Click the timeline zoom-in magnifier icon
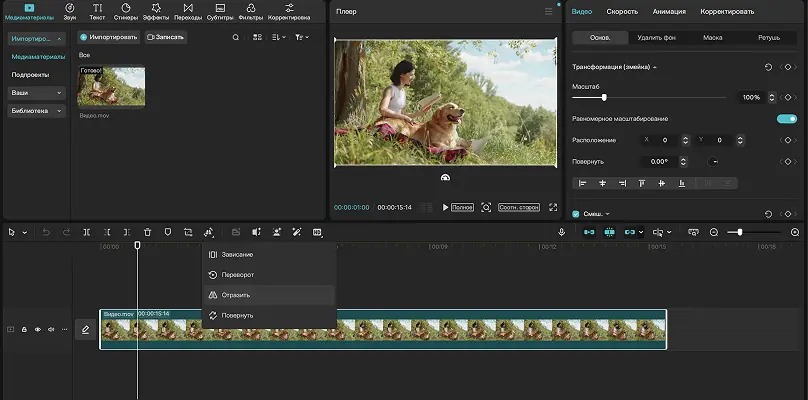 pos(795,232)
